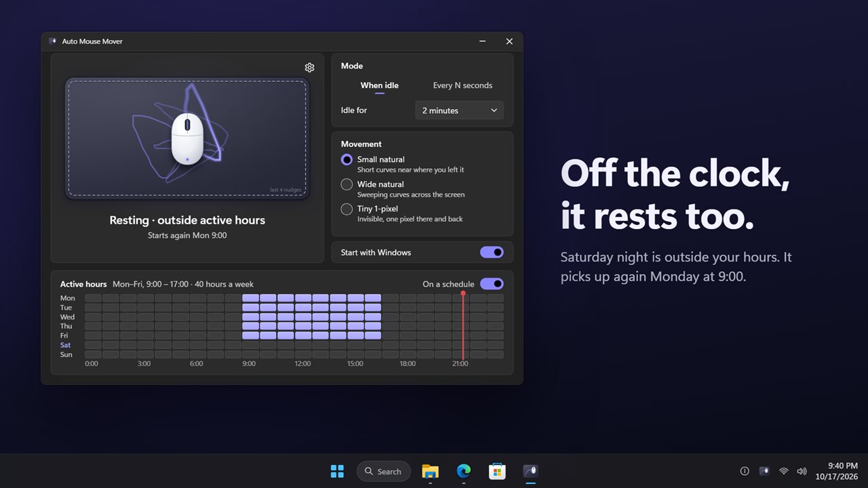Switch to the Every N seconds tab

click(462, 85)
